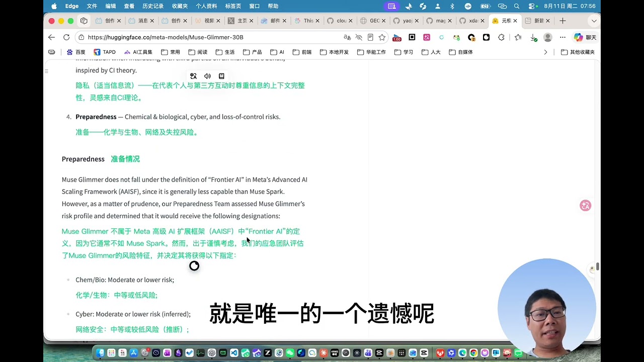Open the 自媒体 bookmarks folder

pyautogui.click(x=461, y=52)
